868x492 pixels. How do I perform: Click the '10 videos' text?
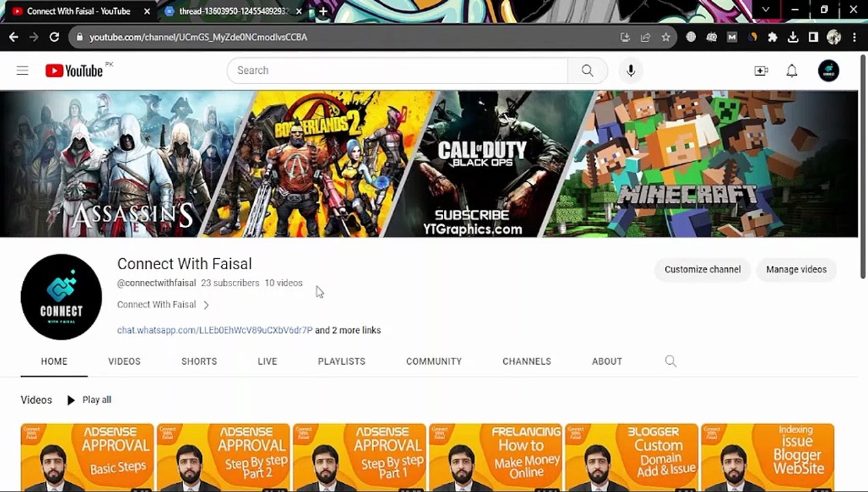[x=283, y=283]
